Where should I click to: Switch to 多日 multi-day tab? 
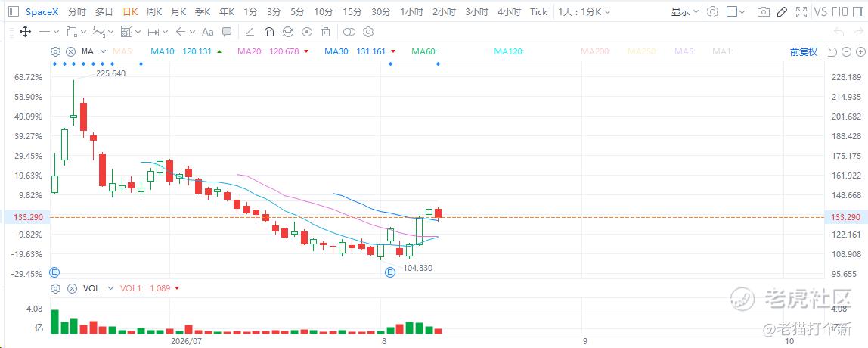coord(104,11)
